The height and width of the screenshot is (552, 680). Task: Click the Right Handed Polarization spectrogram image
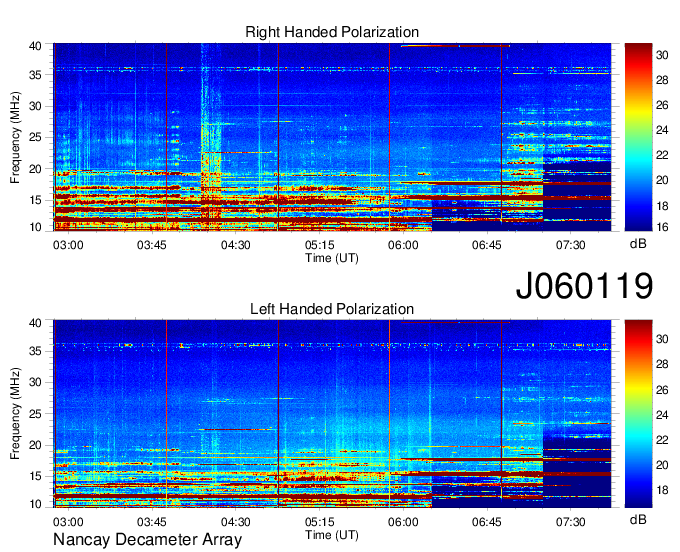tap(332, 137)
